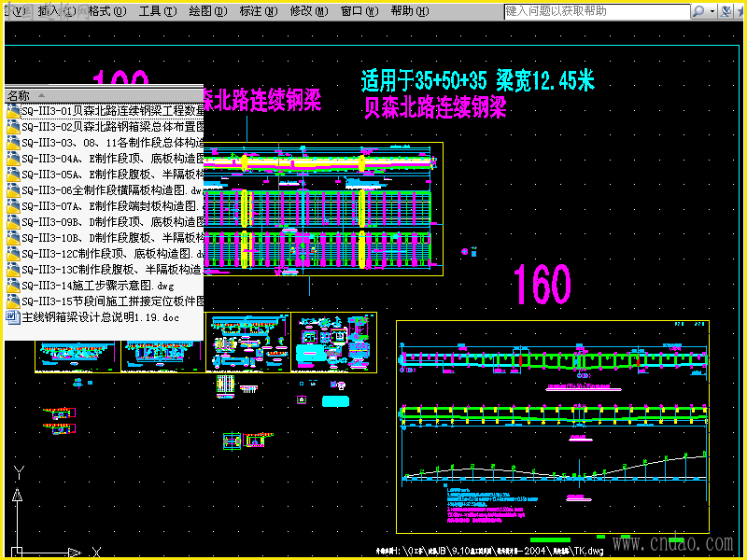Select the magenta 160 text in drawing
The width and height of the screenshot is (747, 560).
tap(543, 284)
